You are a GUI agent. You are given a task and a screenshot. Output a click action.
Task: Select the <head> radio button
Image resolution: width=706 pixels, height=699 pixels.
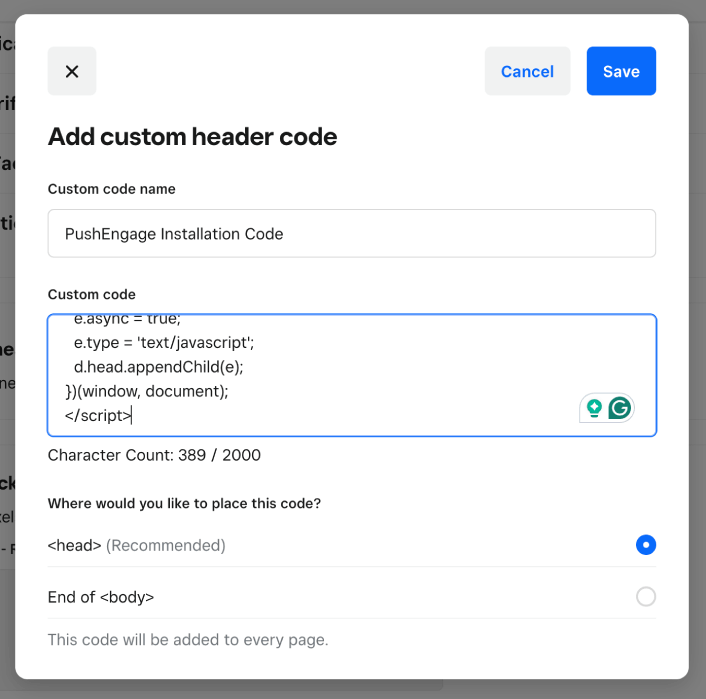tap(646, 545)
